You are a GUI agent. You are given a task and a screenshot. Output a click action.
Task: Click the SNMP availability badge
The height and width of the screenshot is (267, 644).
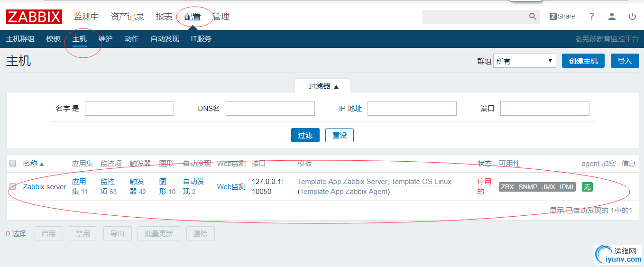point(528,187)
